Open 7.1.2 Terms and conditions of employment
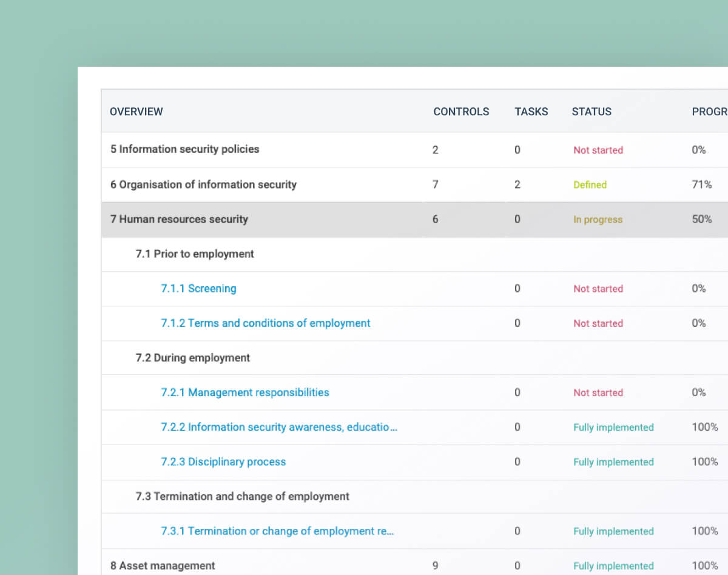728x575 pixels. 266,323
